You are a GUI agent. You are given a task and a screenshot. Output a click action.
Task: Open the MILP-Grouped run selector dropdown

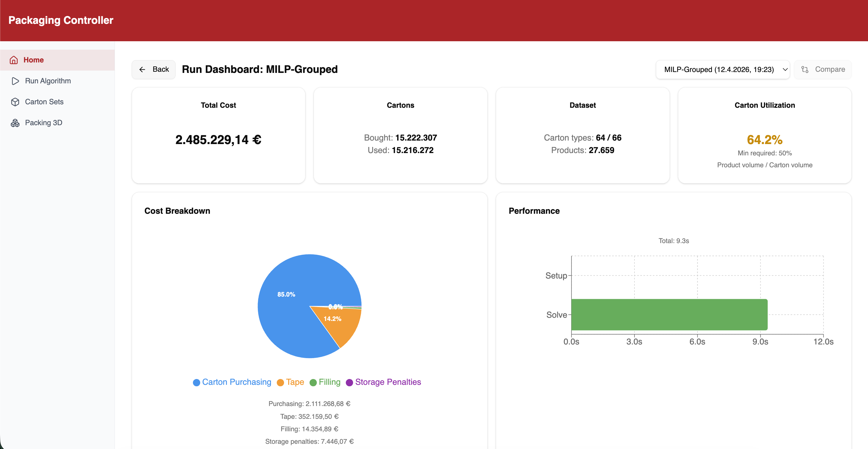(723, 69)
